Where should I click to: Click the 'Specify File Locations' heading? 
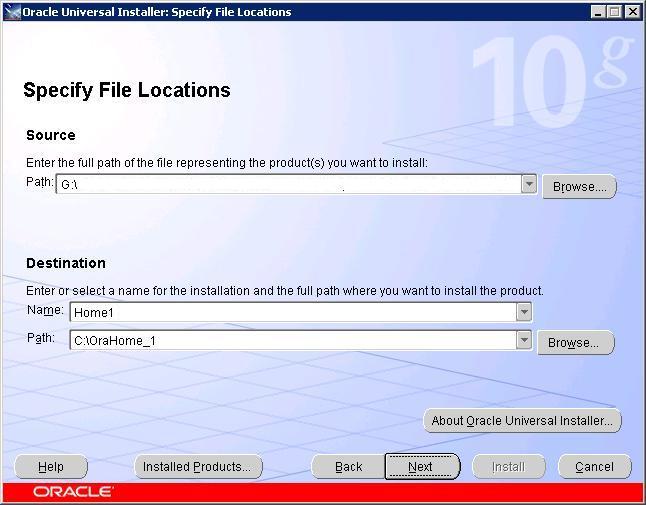[126, 90]
